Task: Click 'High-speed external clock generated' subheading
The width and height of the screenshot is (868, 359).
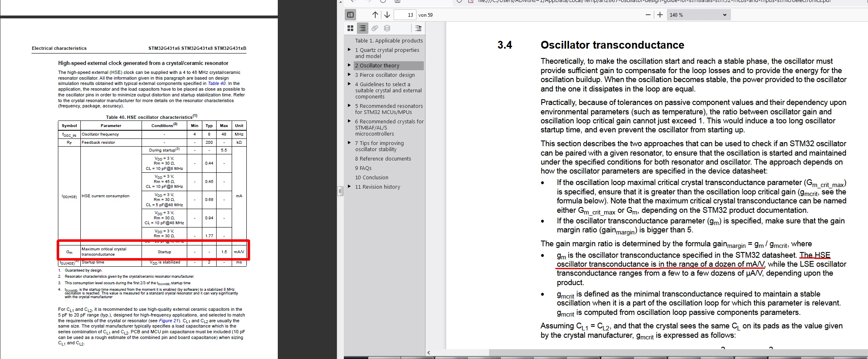Action: 143,63
